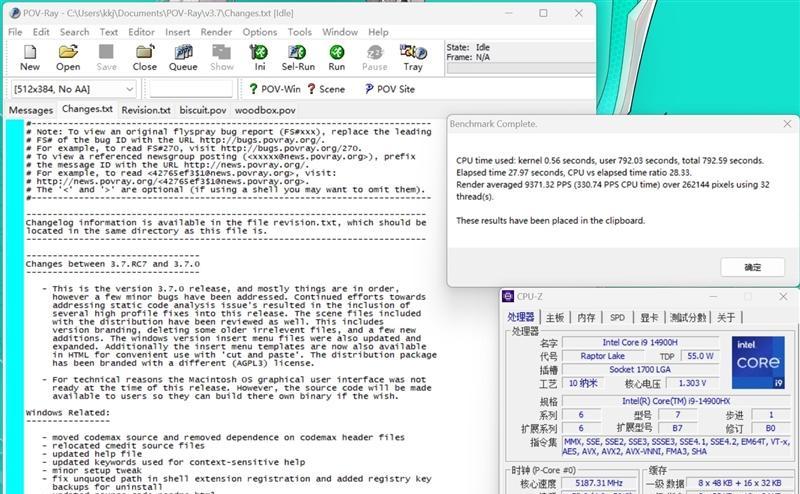Open the Options menu

pyautogui.click(x=260, y=32)
